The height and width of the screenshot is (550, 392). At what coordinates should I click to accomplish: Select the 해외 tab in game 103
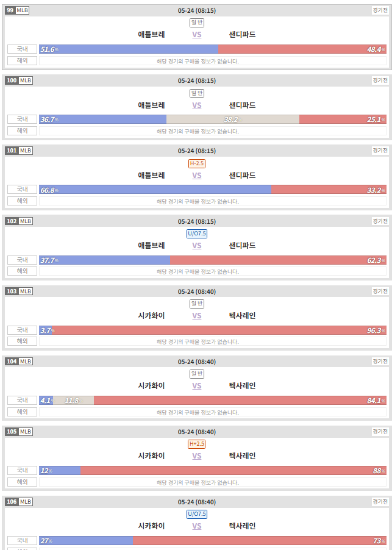point(22,341)
